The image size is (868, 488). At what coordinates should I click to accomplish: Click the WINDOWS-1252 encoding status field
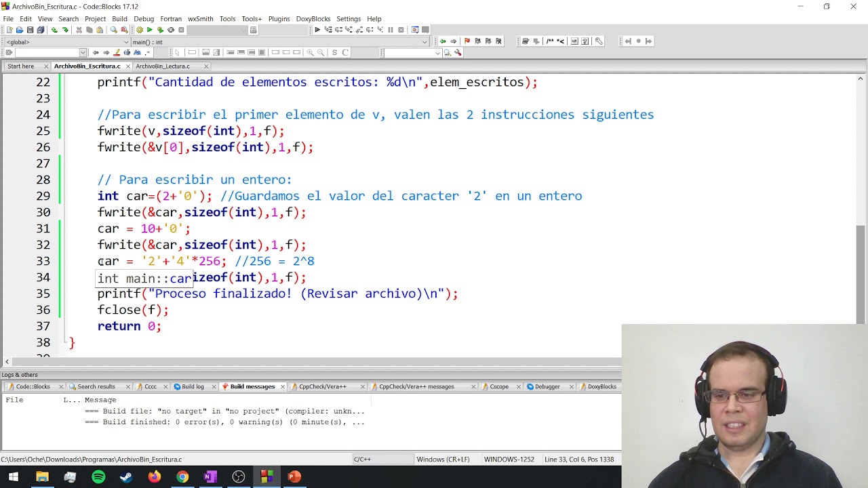509,460
